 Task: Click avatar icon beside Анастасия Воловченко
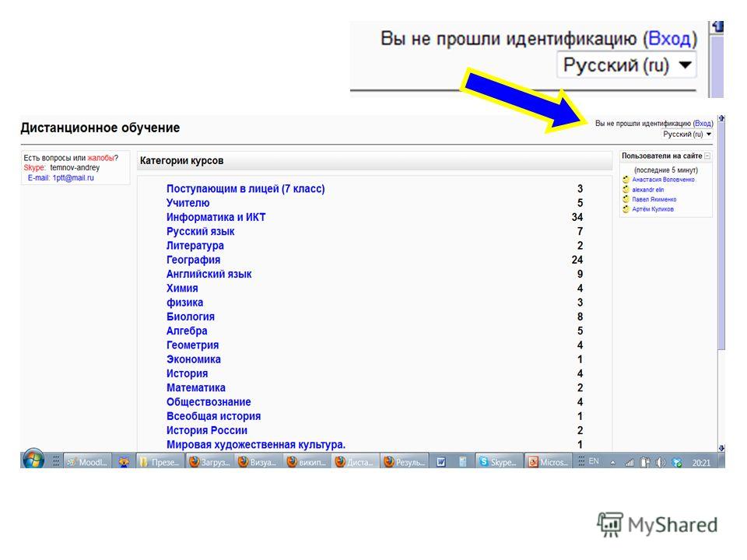(626, 180)
